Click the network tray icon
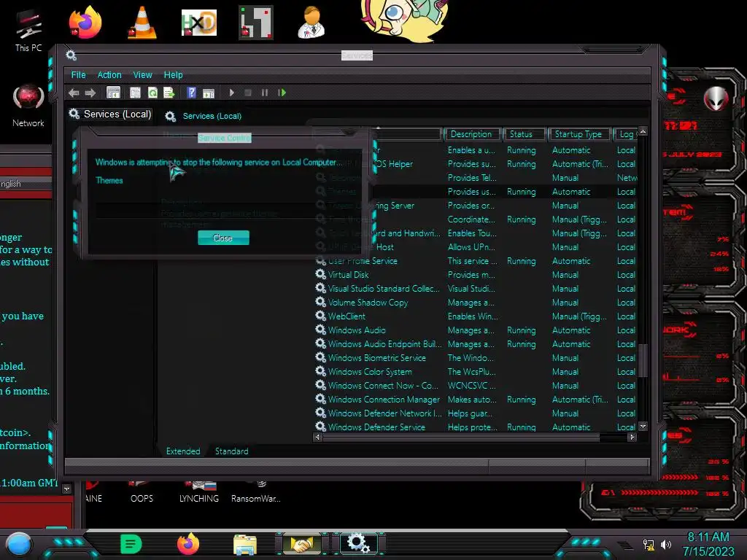747x560 pixels. pos(649,544)
